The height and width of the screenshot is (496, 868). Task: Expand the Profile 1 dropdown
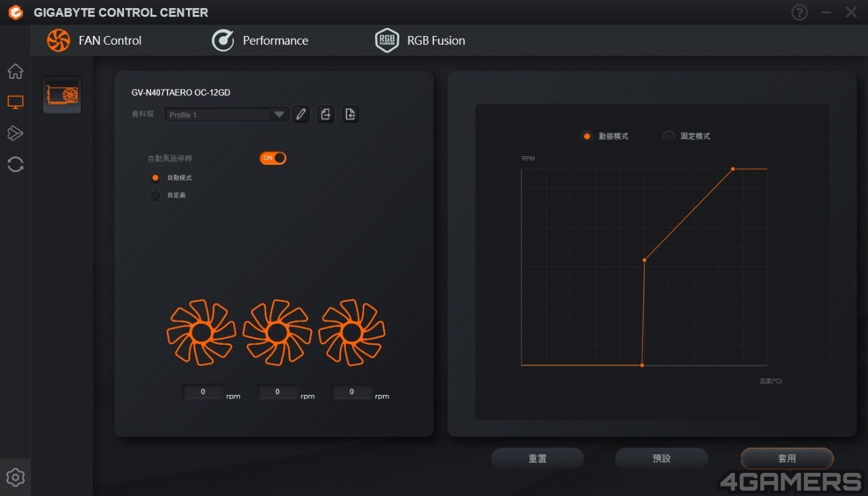point(226,115)
